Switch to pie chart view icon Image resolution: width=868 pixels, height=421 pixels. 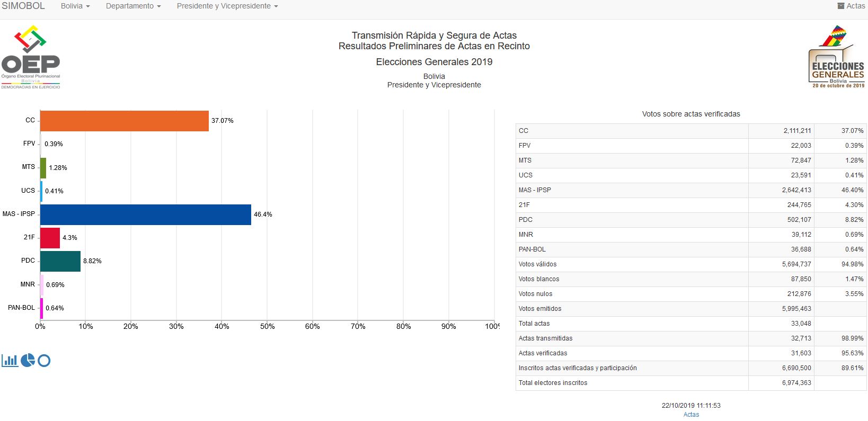point(28,361)
